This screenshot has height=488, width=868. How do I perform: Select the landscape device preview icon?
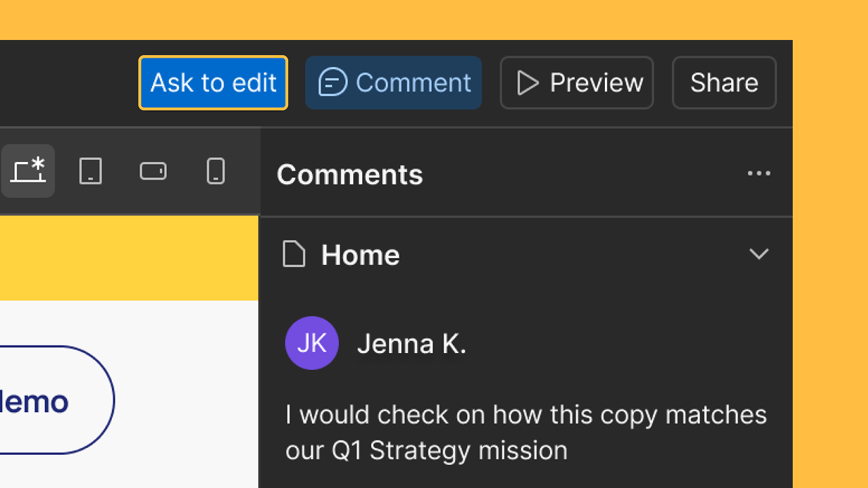[x=153, y=171]
